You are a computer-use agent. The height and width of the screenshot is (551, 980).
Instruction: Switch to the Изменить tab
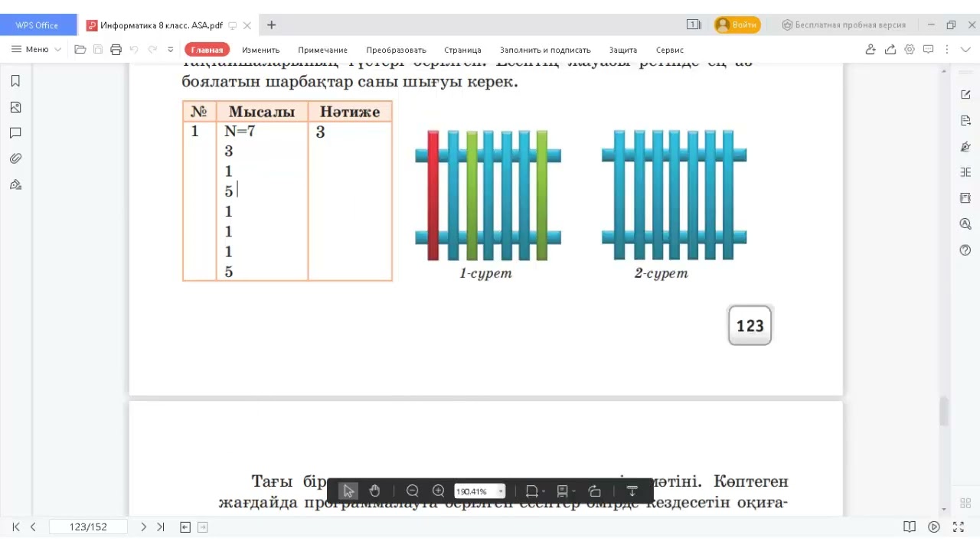[260, 50]
